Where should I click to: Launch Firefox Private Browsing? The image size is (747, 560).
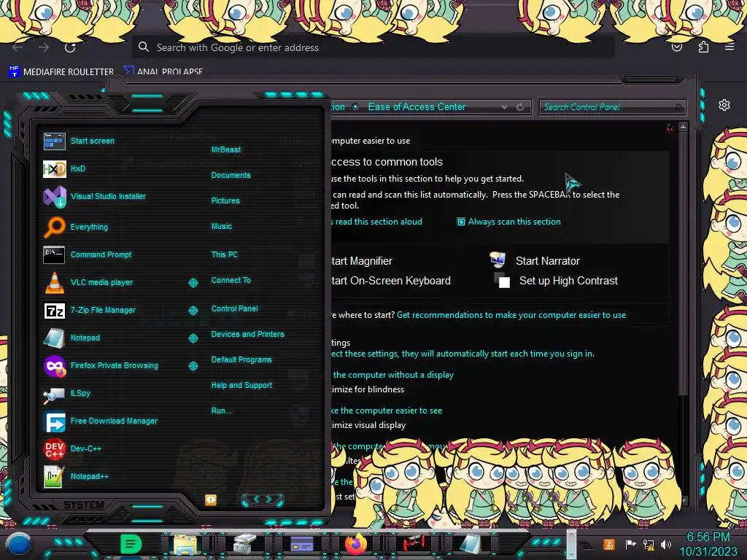coord(101,366)
